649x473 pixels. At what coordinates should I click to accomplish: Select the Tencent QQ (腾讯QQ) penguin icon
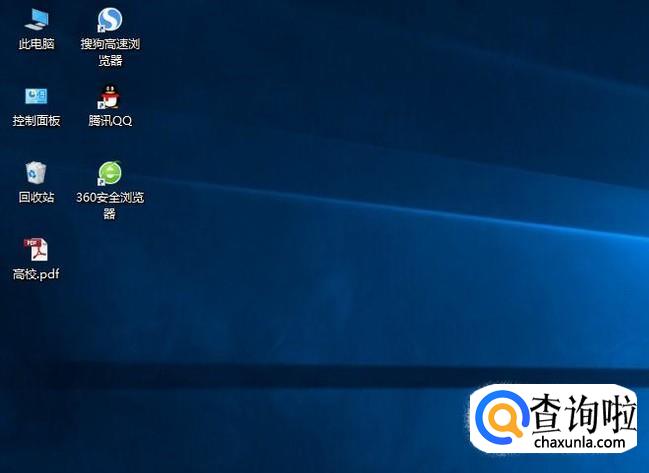(110, 97)
